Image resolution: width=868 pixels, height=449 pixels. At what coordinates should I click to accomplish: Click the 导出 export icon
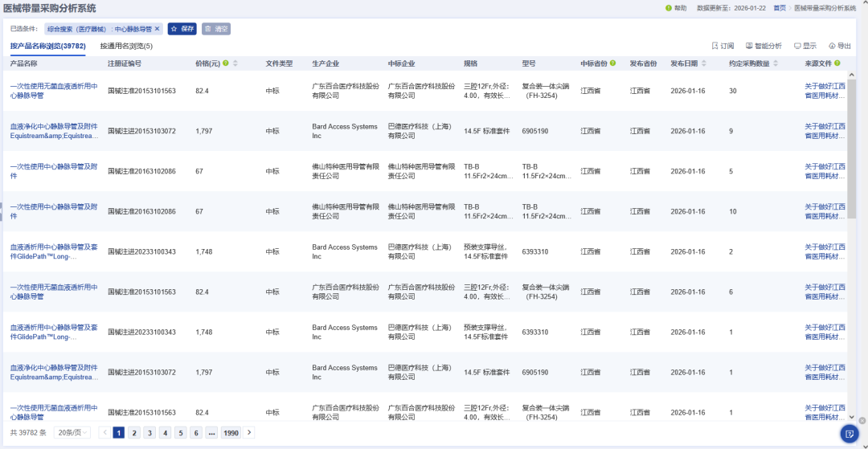coord(832,46)
